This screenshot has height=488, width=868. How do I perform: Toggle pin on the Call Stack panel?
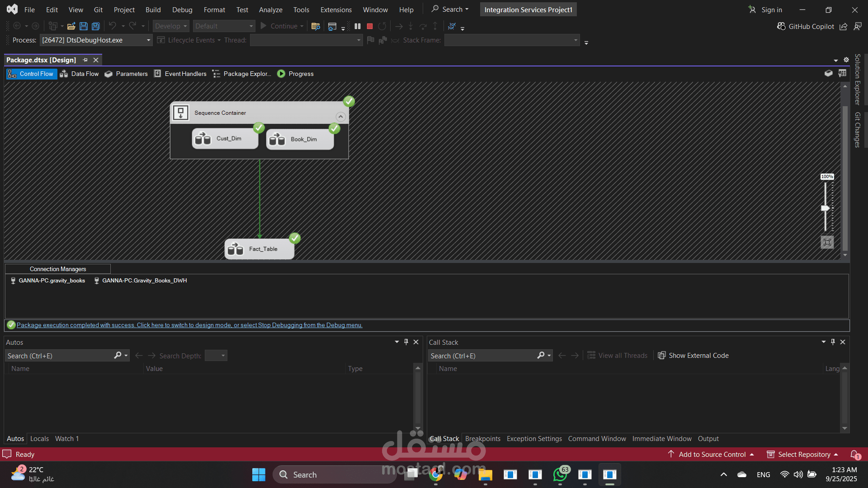point(833,342)
